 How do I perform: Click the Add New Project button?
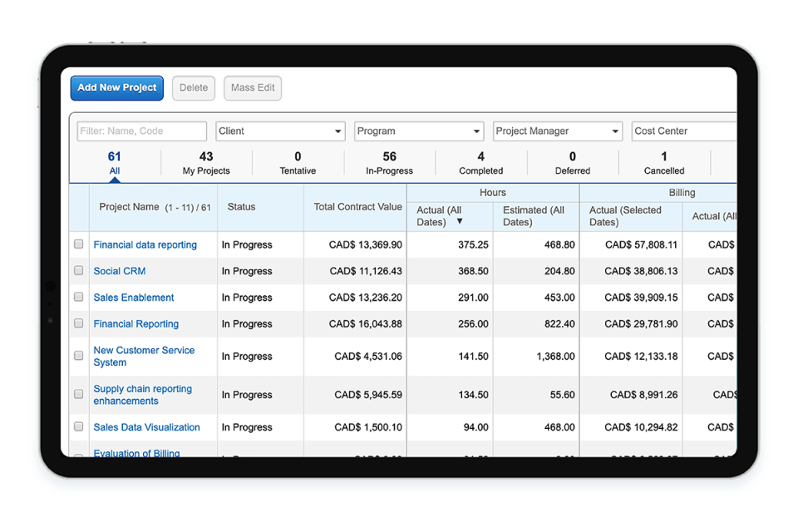(116, 87)
